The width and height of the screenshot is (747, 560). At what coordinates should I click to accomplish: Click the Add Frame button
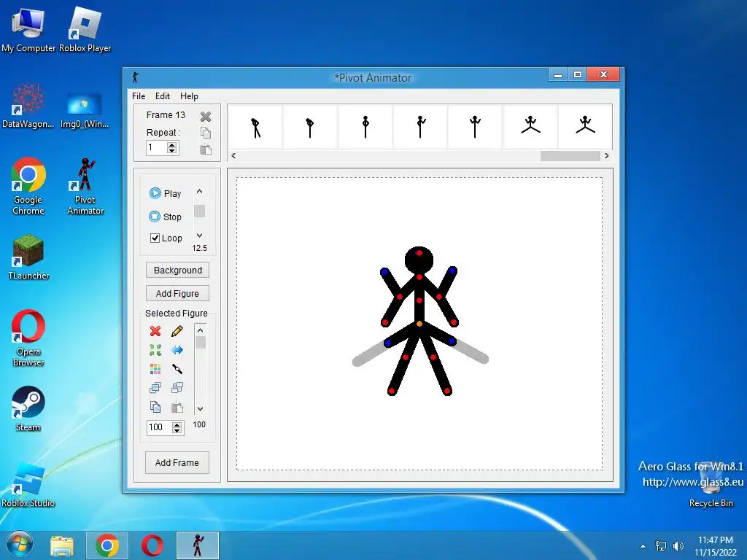[x=177, y=462]
